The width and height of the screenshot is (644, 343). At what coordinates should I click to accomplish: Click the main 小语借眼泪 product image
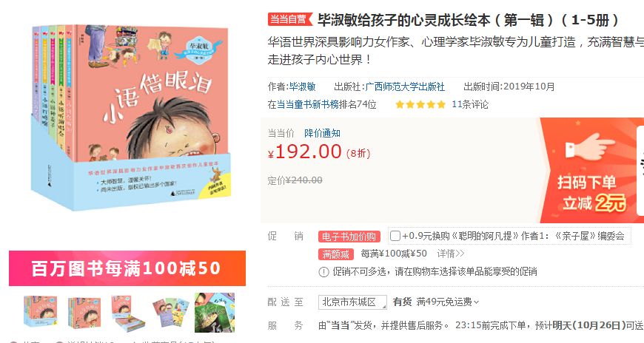pos(132,117)
